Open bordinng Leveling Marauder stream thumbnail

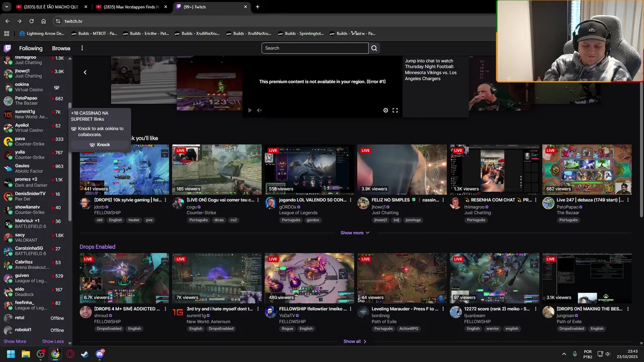401,278
